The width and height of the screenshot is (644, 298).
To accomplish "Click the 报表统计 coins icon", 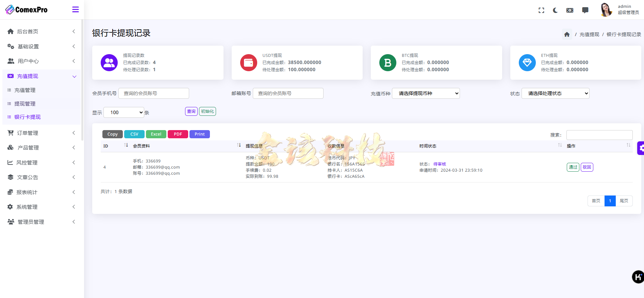I will coord(10,192).
